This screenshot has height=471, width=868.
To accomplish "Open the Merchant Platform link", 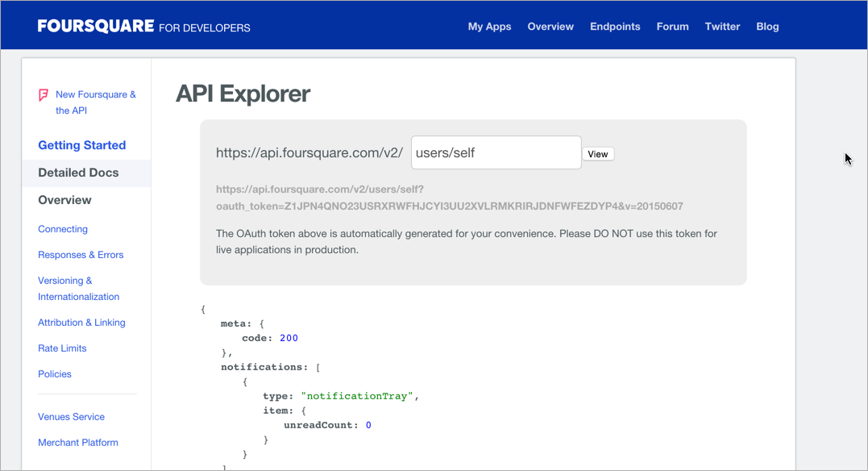I will [78, 442].
